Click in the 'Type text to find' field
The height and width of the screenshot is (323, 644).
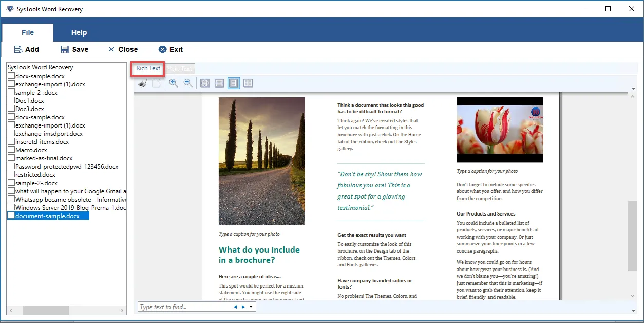coord(185,307)
